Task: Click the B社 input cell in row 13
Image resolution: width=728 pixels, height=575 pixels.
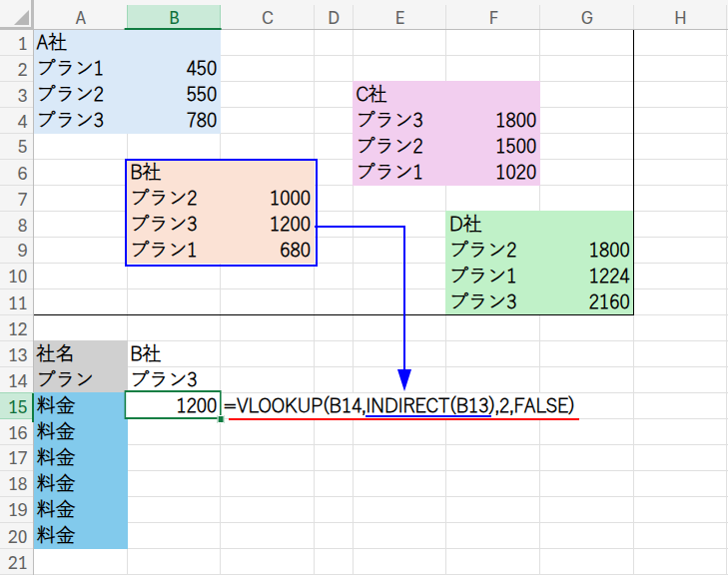Action: 174,354
